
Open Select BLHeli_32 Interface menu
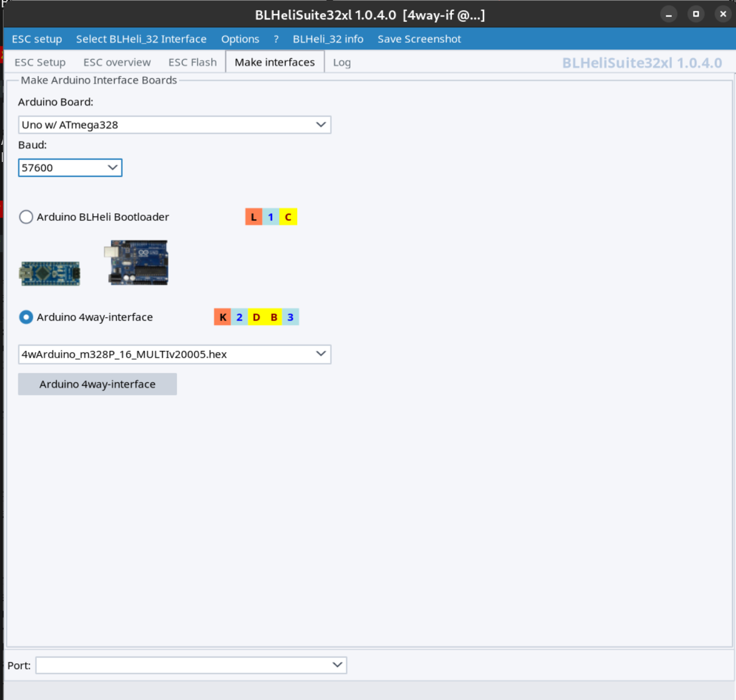pos(141,39)
